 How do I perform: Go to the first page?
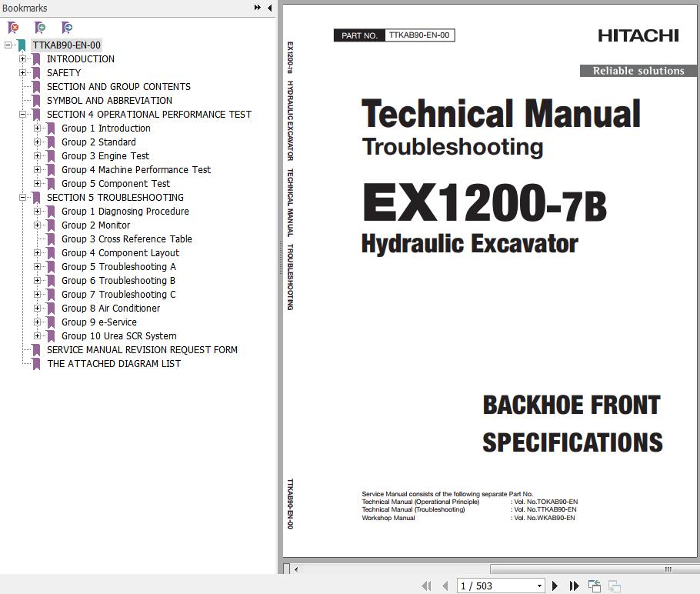point(426,586)
